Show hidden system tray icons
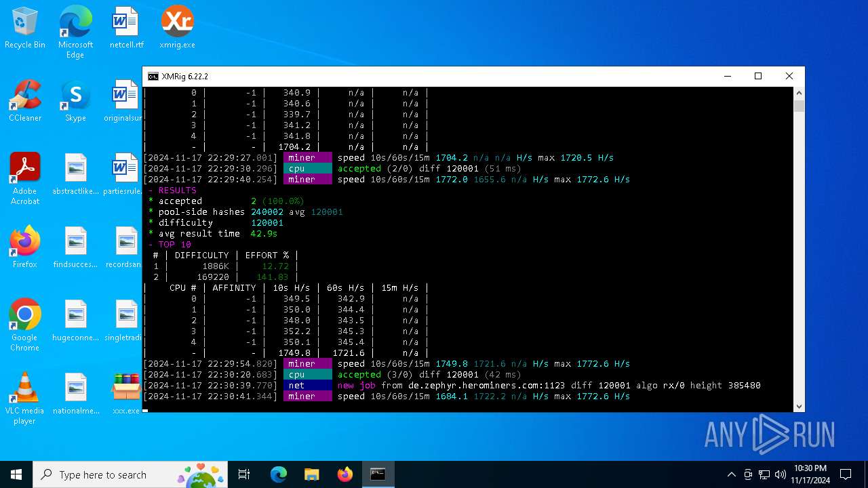The image size is (868, 488). [x=731, y=474]
